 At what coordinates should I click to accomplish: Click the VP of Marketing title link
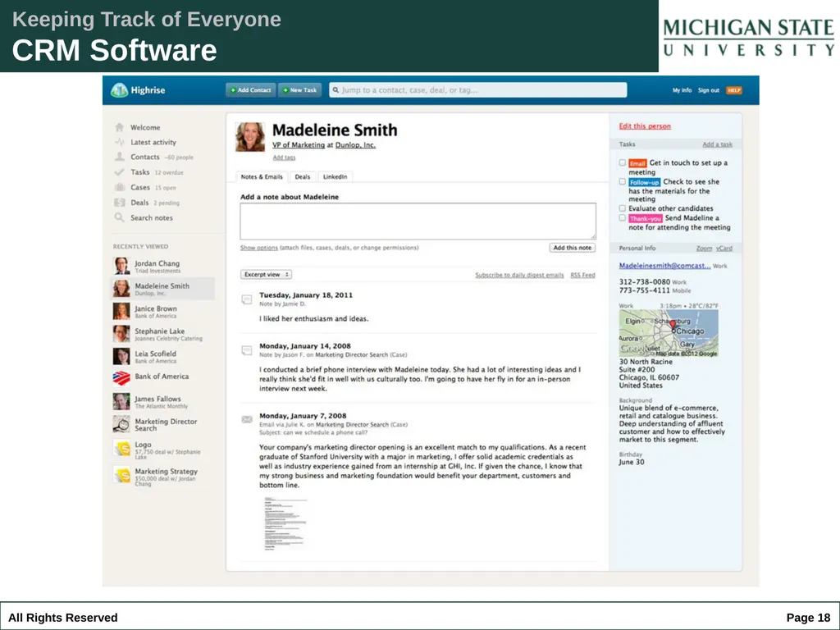point(299,145)
